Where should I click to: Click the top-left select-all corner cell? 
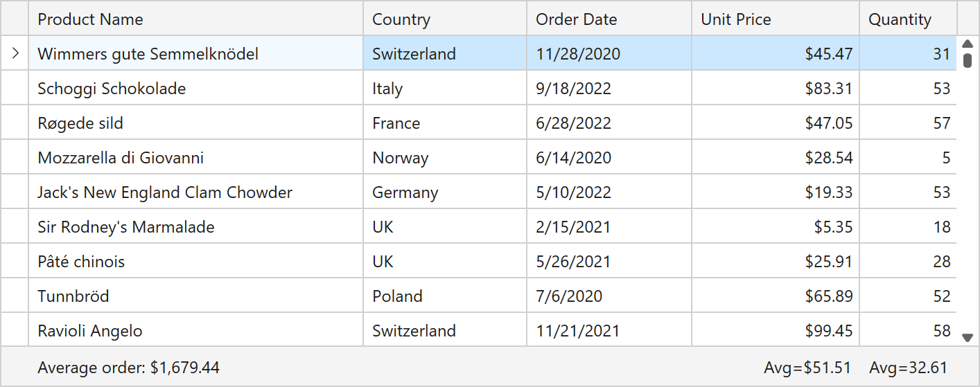pyautogui.click(x=15, y=19)
